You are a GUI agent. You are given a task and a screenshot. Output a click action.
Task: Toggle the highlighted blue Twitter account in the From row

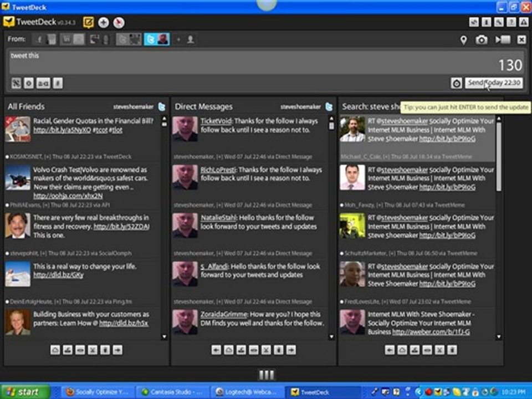pyautogui.click(x=157, y=39)
